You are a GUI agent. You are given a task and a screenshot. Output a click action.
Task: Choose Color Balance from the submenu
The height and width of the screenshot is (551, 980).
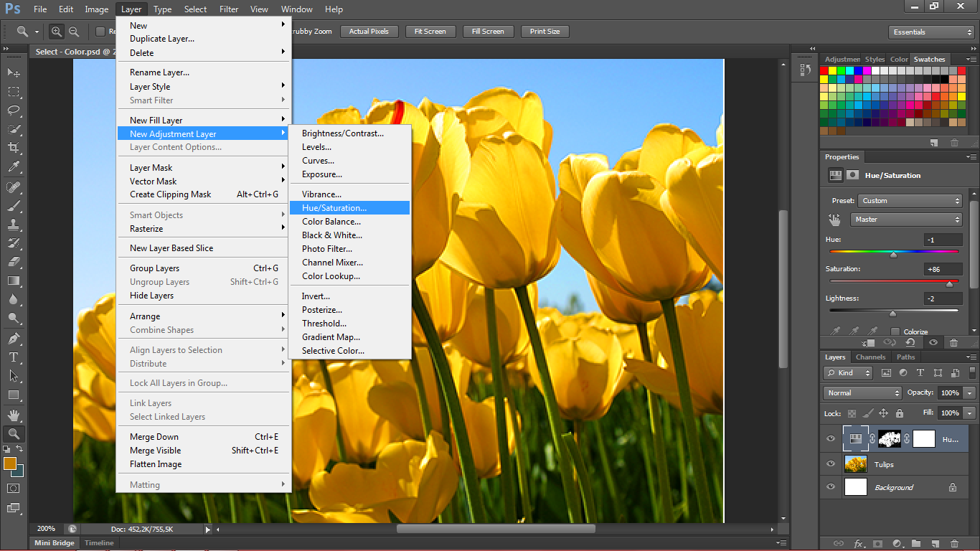[x=350, y=222]
